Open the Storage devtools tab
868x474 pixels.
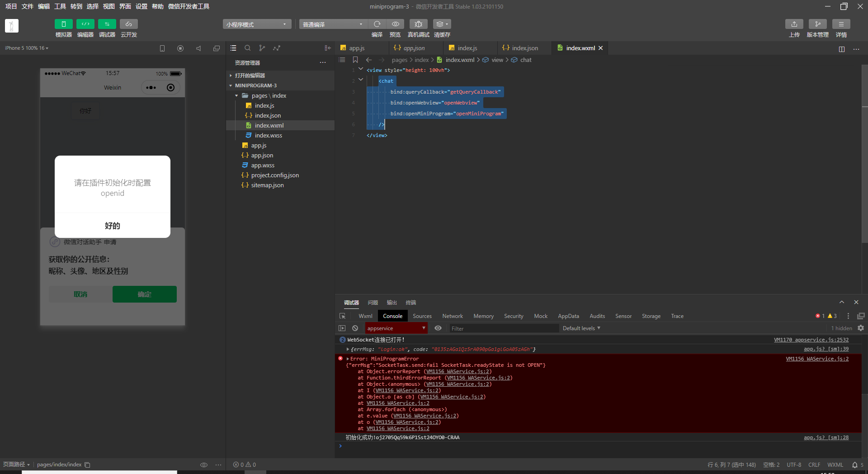[x=651, y=316]
